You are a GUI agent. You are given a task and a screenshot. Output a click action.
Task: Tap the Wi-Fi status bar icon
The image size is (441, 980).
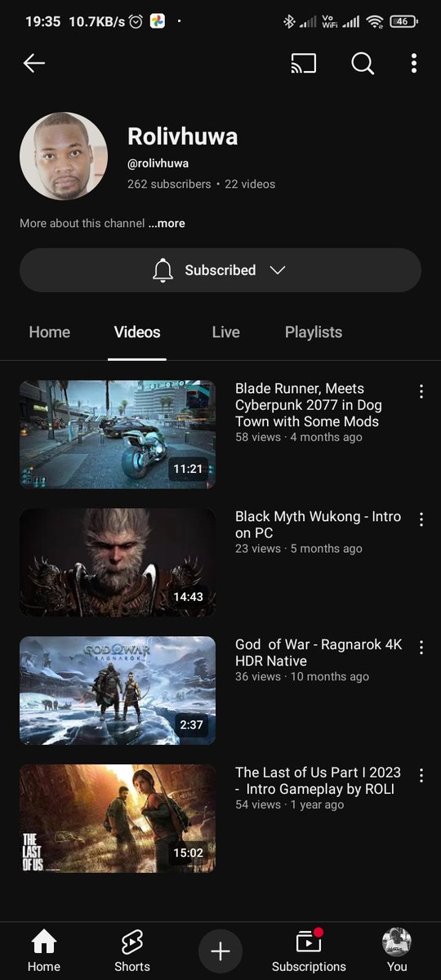click(x=375, y=21)
